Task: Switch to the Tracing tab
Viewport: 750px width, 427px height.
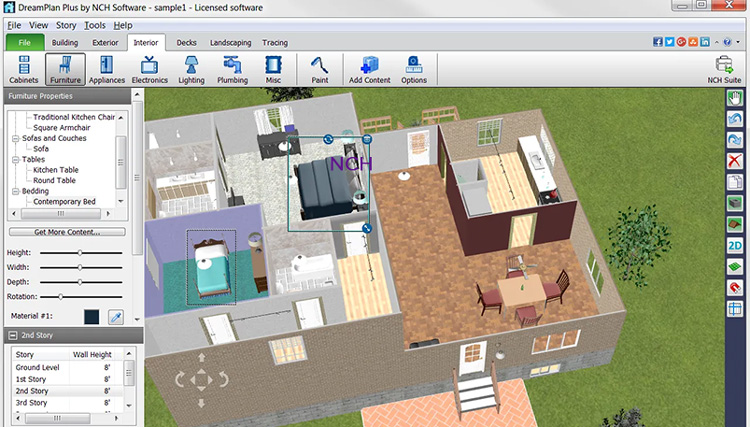Action: (275, 43)
